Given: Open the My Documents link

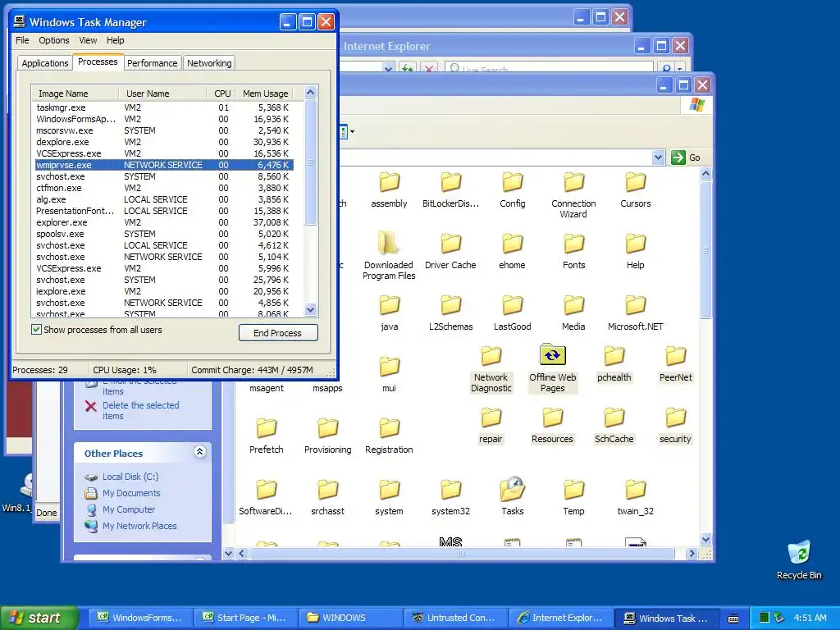Looking at the screenshot, I should 131,493.
